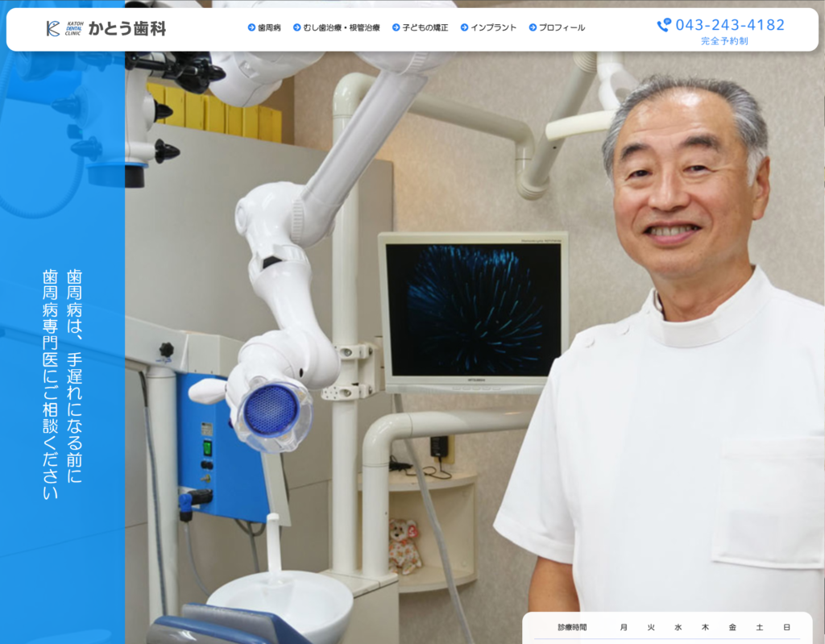Visit the プロフィール page
The width and height of the screenshot is (825, 644).
[x=562, y=27]
